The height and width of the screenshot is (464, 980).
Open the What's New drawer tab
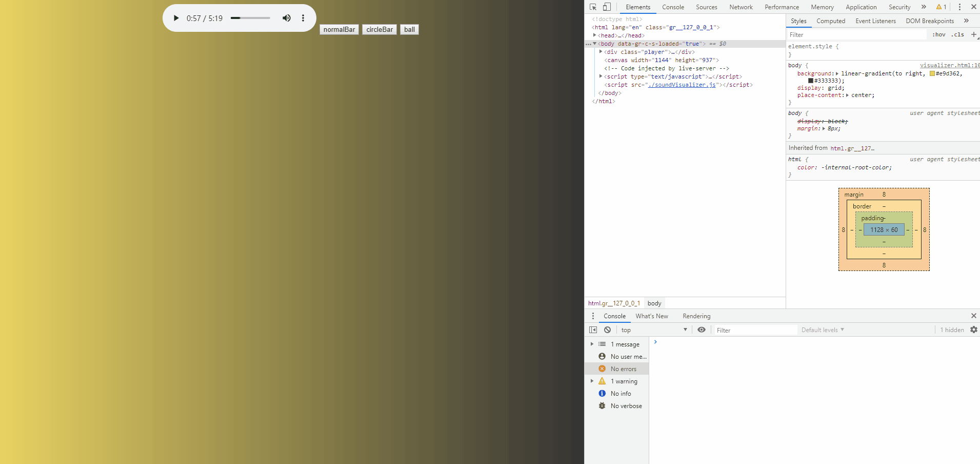(x=652, y=316)
